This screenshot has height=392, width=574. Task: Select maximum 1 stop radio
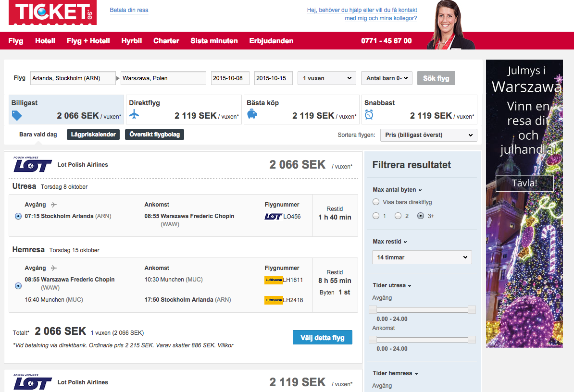376,216
